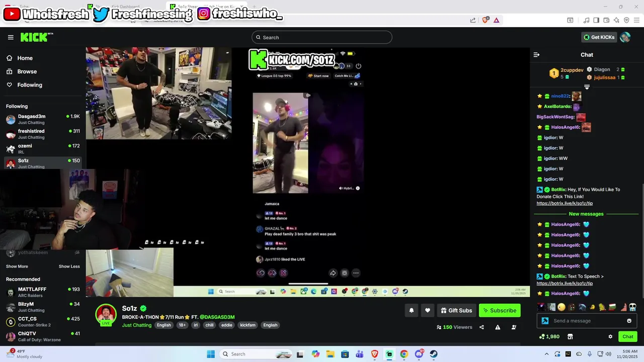Click the Send a message input
The height and width of the screenshot is (362, 644).
click(586, 321)
